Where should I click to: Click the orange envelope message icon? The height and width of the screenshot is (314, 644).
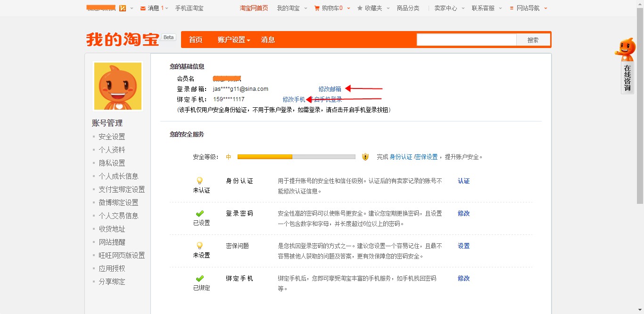tap(143, 8)
